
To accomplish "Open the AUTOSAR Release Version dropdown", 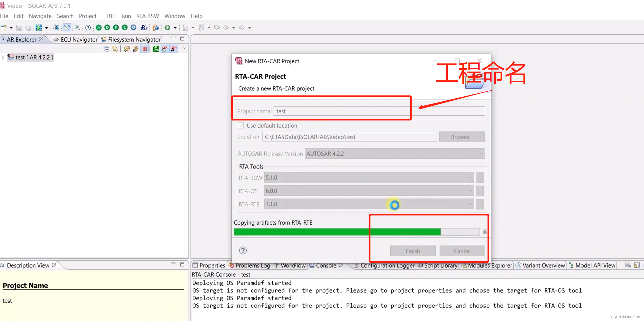I will pyautogui.click(x=395, y=154).
